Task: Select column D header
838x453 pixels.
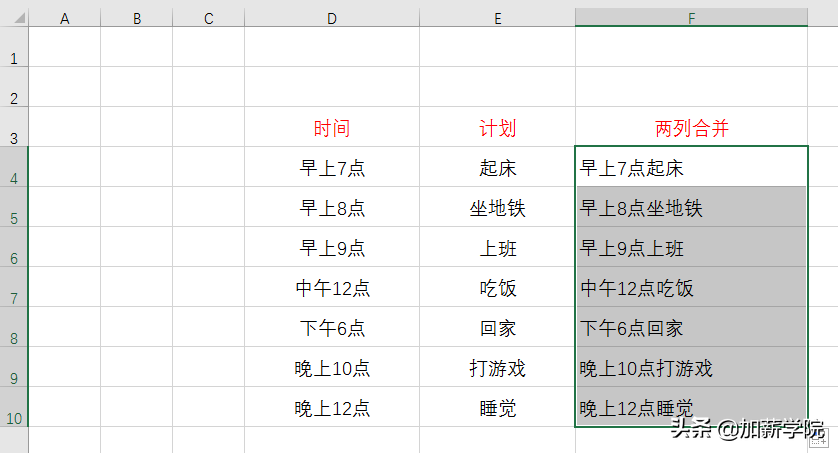Action: click(332, 19)
